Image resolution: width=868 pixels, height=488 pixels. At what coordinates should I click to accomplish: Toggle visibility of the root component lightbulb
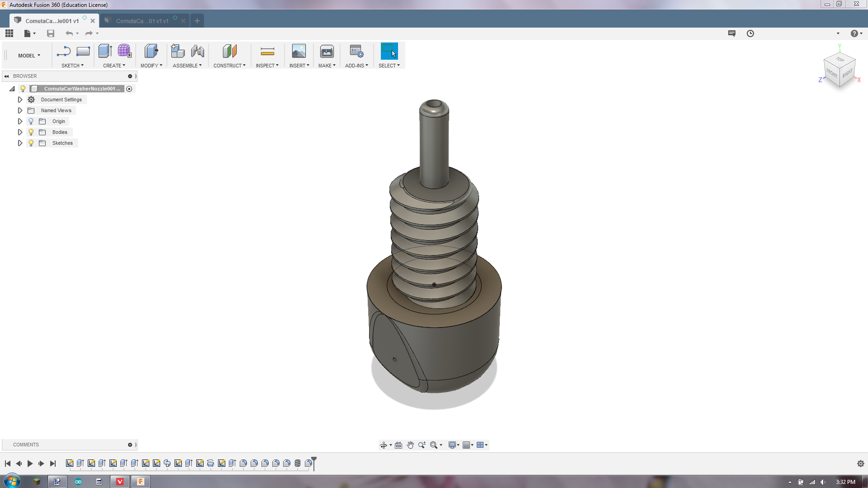point(23,89)
